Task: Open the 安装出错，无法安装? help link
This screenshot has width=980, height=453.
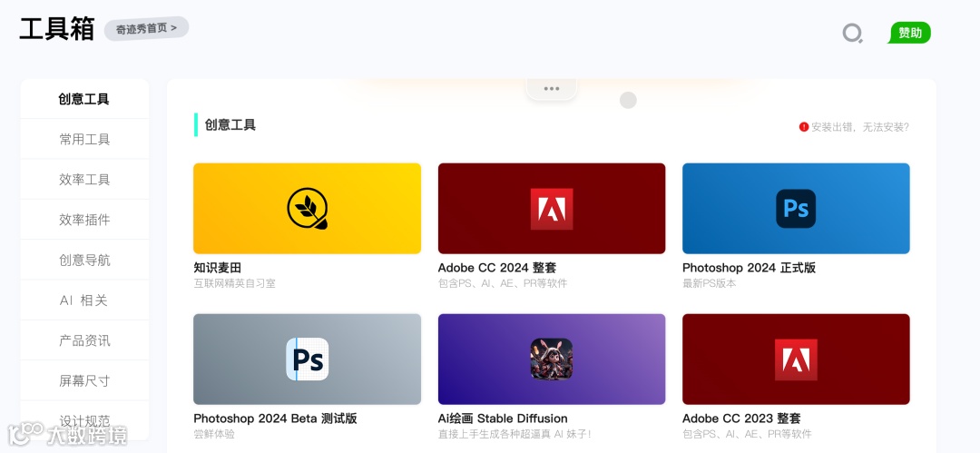Action: pos(859,127)
